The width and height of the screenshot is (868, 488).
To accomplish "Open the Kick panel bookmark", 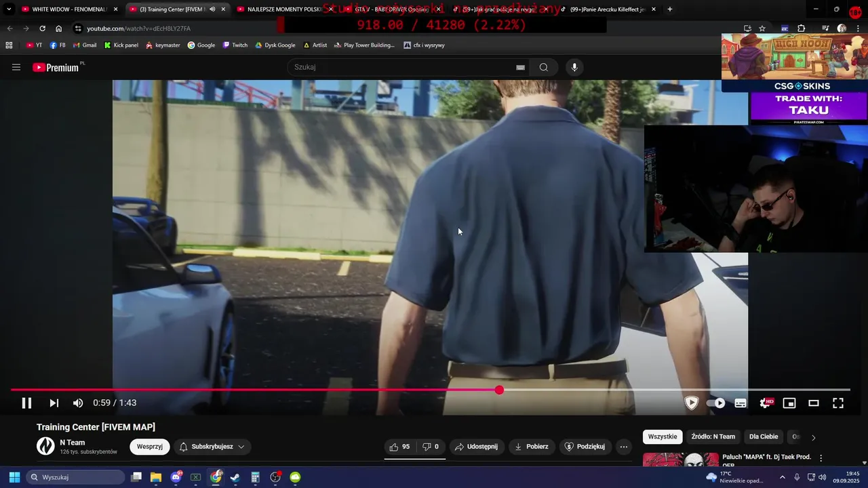I will pyautogui.click(x=121, y=45).
